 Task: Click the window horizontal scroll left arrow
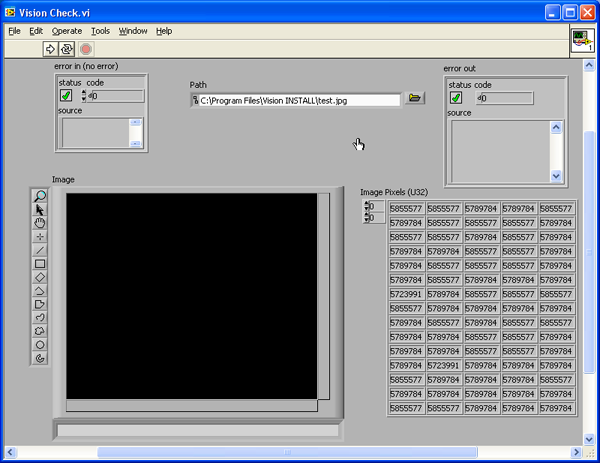click(x=10, y=452)
